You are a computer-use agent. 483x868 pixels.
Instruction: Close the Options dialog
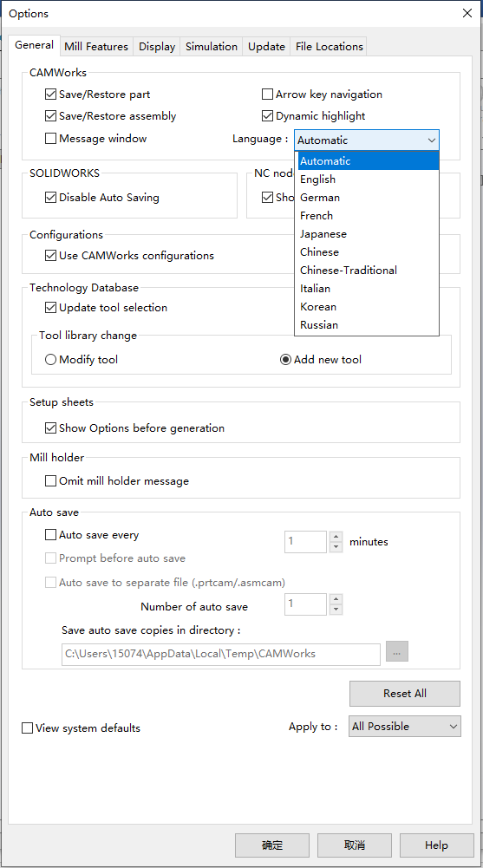467,13
